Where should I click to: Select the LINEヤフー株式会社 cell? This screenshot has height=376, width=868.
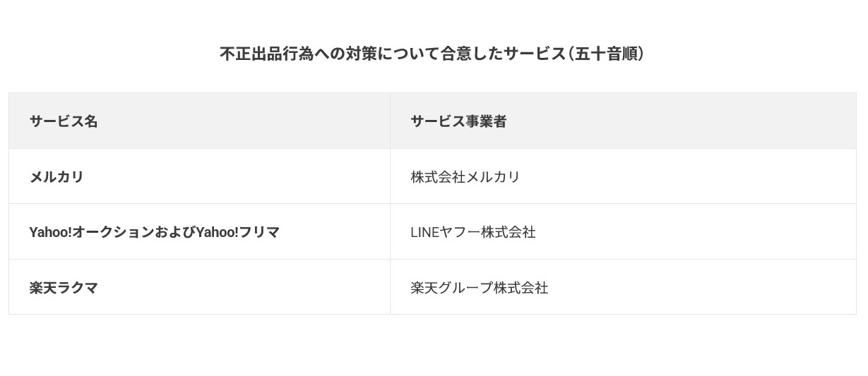pos(473,232)
